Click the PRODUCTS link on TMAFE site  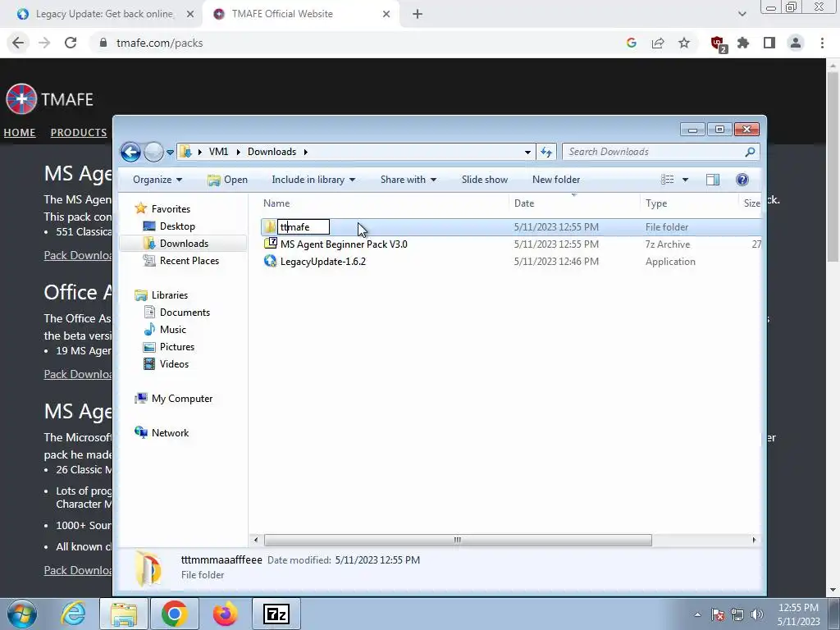[x=79, y=132]
